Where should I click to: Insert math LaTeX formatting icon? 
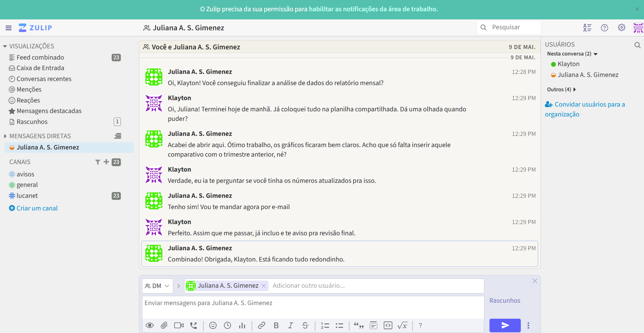coord(402,326)
